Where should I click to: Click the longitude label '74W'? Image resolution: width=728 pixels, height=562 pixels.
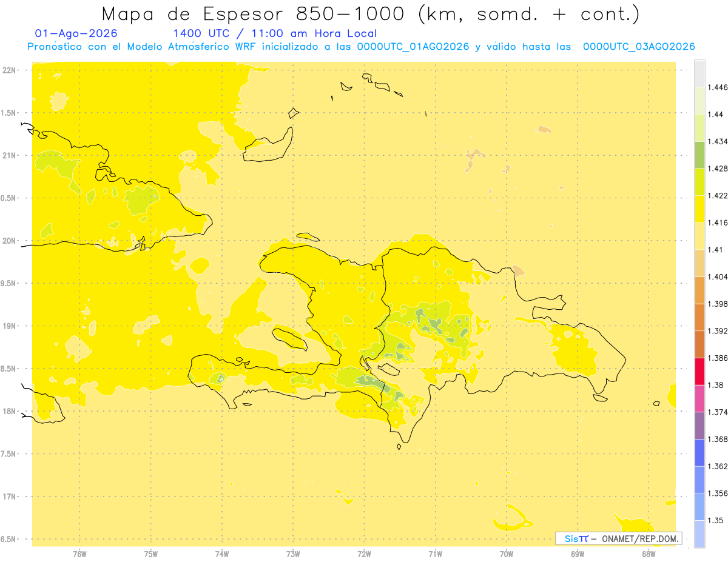click(x=222, y=554)
